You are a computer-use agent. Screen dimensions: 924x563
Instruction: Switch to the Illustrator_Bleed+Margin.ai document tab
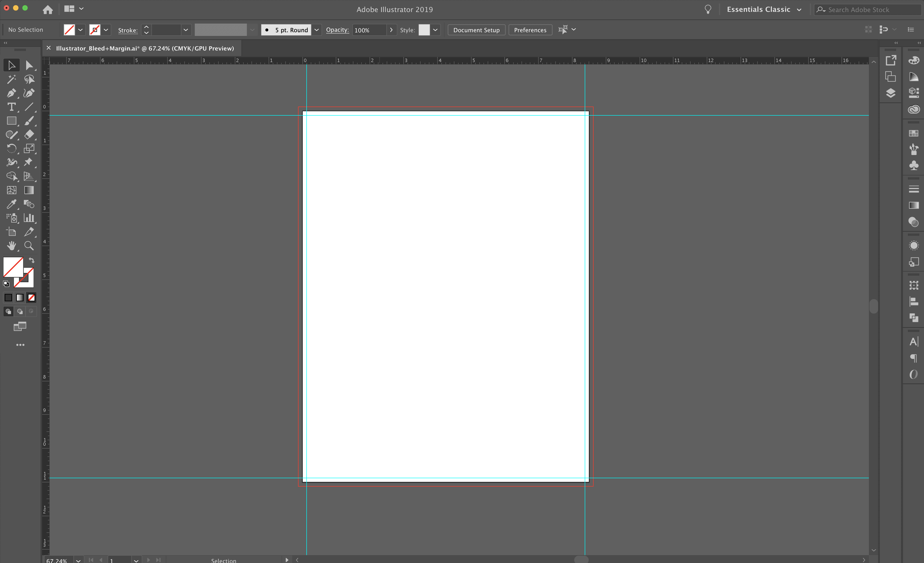click(145, 48)
